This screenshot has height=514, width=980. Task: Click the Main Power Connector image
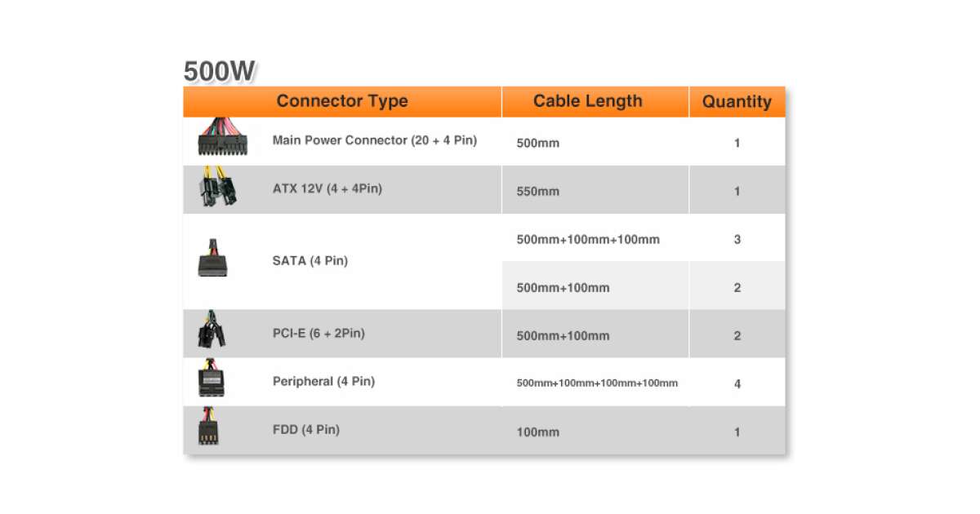[221, 137]
